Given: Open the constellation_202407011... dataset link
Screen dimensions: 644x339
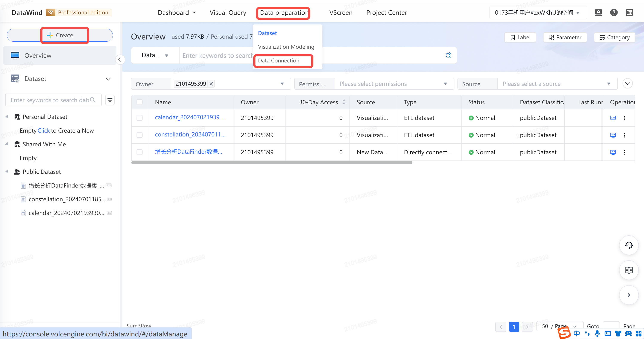Looking at the screenshot, I should pos(190,135).
